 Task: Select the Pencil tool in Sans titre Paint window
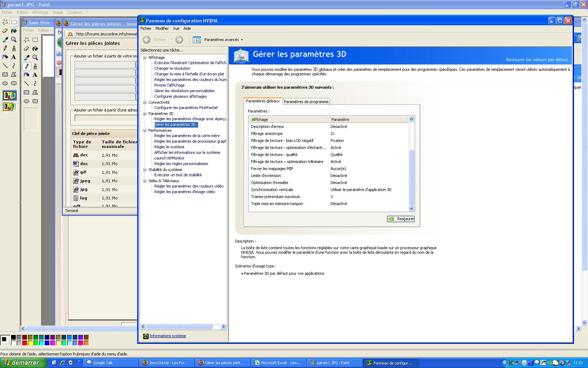(27, 66)
